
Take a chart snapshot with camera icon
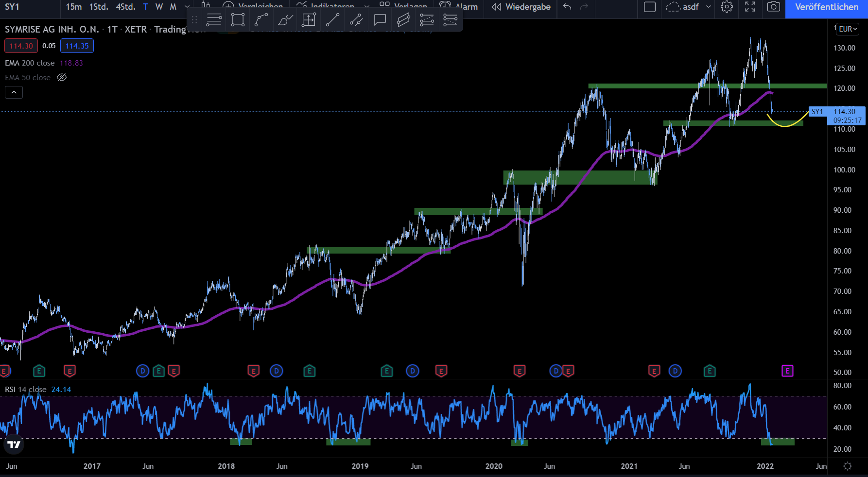point(774,7)
